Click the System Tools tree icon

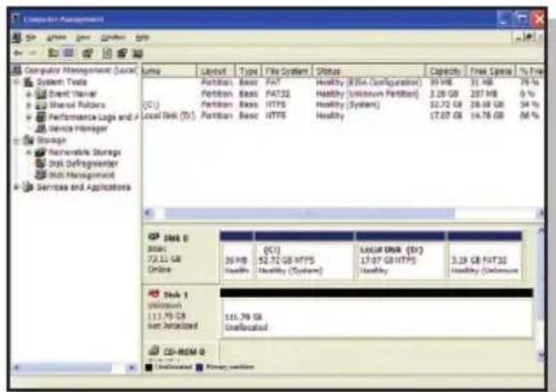(x=28, y=82)
